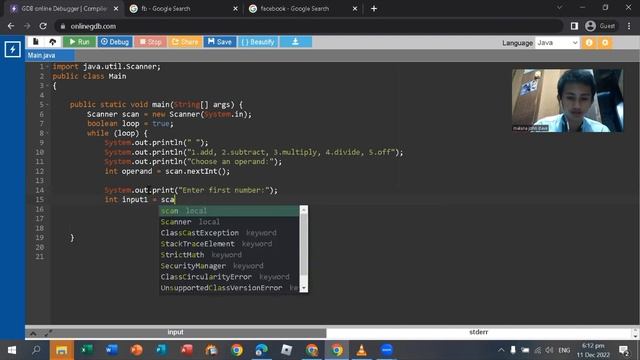Create a new file with the file icon

tap(36, 42)
